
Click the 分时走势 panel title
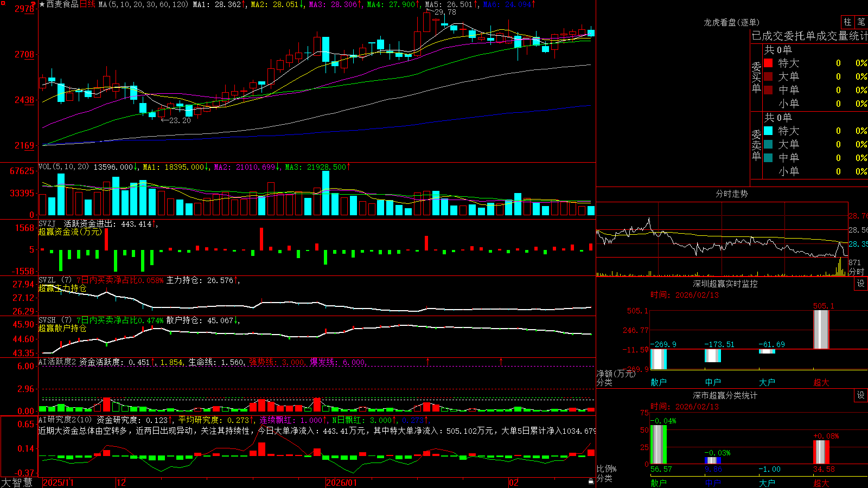tap(731, 194)
